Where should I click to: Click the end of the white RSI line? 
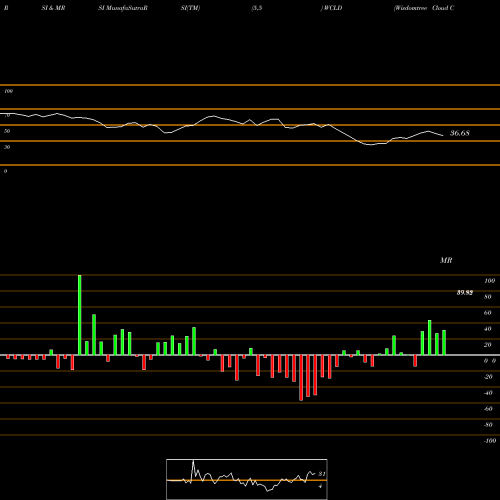443,135
